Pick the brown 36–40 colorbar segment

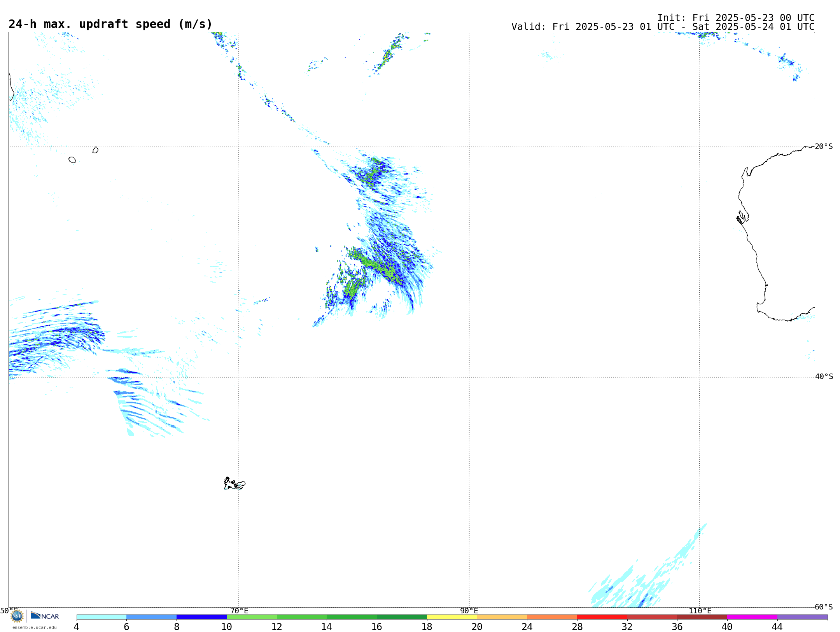click(x=702, y=617)
